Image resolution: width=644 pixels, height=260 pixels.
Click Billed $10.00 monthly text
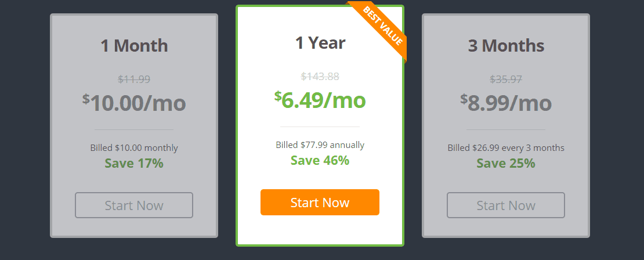134,147
